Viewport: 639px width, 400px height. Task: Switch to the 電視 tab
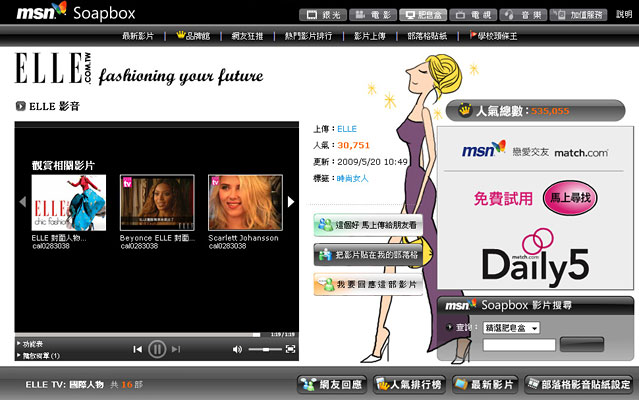point(473,15)
